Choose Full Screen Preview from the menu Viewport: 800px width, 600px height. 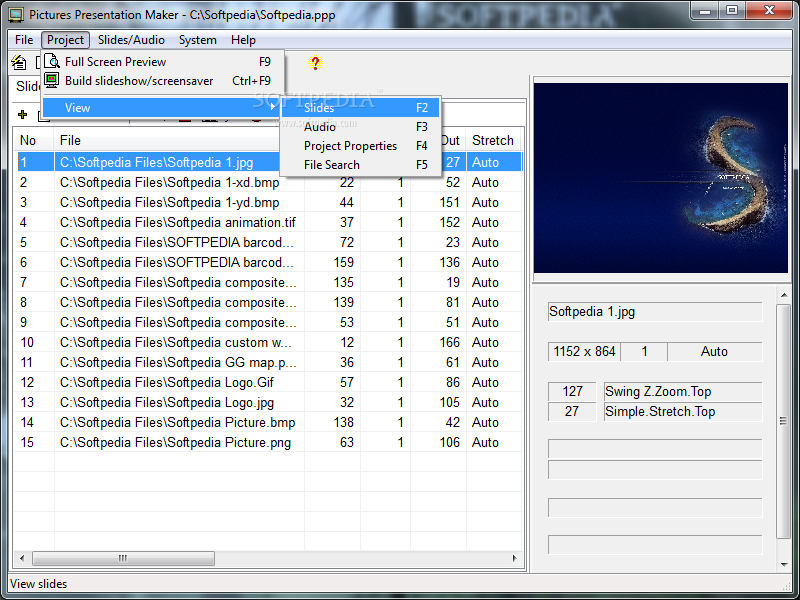coord(163,62)
